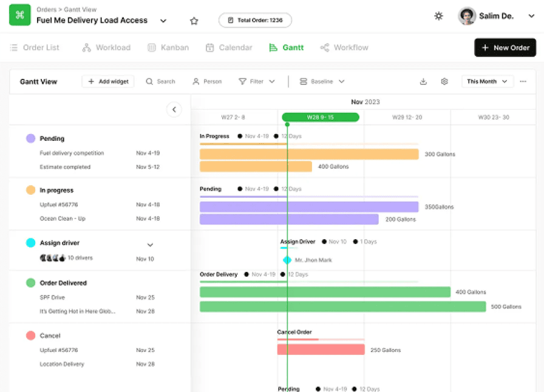Select the W28 9-15 week marker
Viewport: 544px width, 392px height.
tap(320, 117)
